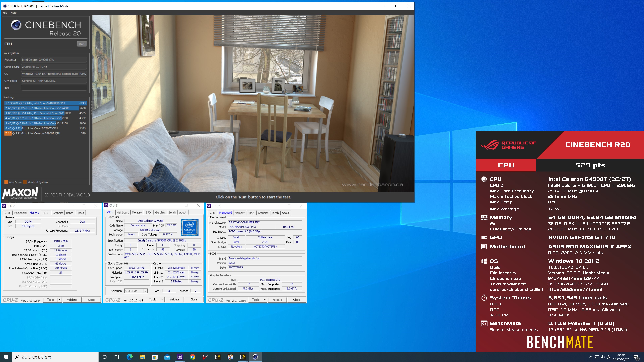Click the Cinebench Info input field
Image resolution: width=644 pixels, height=362 pixels.
(54, 88)
